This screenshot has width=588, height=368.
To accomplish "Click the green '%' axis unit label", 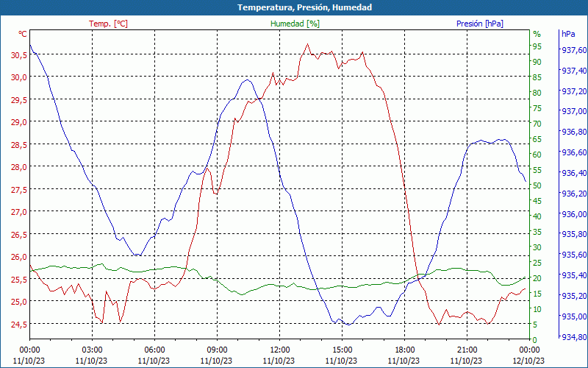I will pyautogui.click(x=537, y=34).
